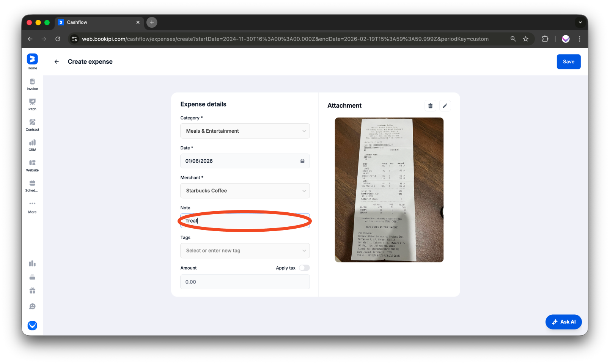The width and height of the screenshot is (610, 364).
Task: Click the browser back arrow
Action: 30,39
